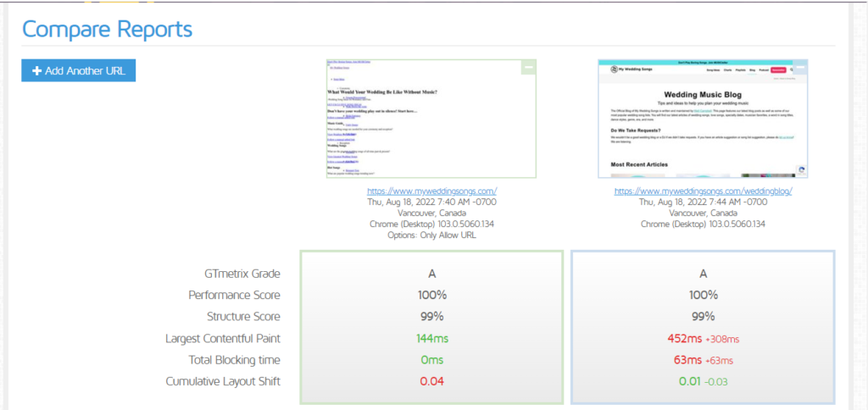Viewport: 868px width, 410px height.
Task: Click the 0.04 Cumulative Layout Shift value
Action: point(431,381)
